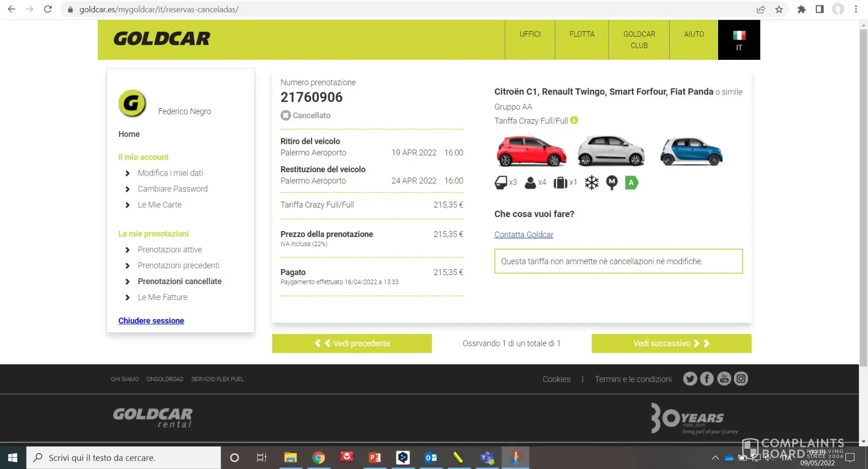
Task: Open Goldcar Twitter page from footer
Action: (690, 379)
